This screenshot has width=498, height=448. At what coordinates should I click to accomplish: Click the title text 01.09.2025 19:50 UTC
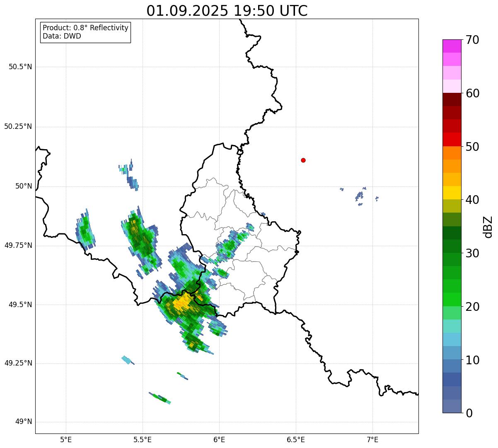click(x=227, y=11)
